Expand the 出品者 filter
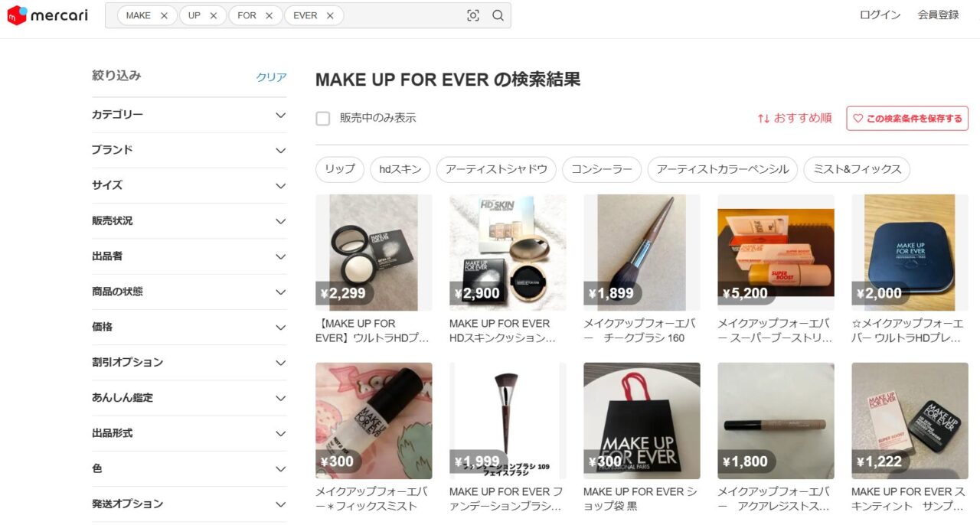 click(x=189, y=256)
